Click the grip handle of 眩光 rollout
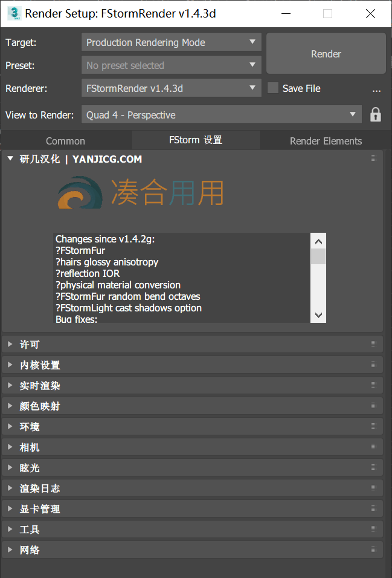The height and width of the screenshot is (578, 392). [x=374, y=467]
